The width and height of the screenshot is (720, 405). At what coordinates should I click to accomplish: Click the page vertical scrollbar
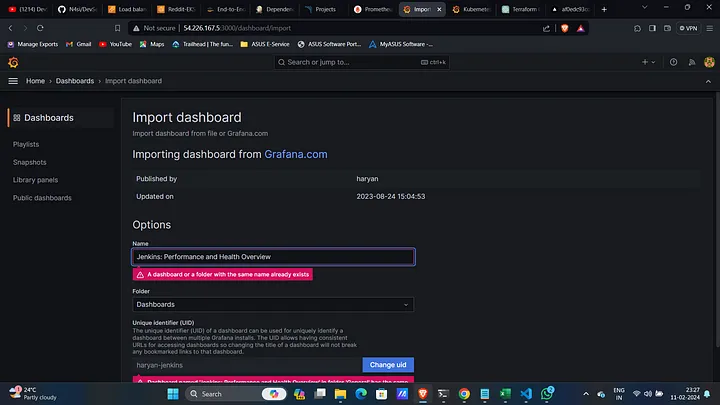(x=717, y=219)
